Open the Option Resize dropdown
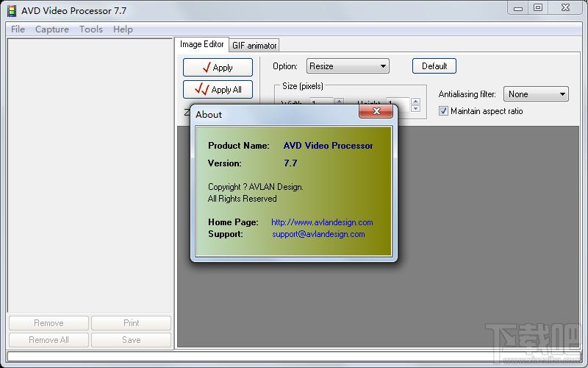This screenshot has width=588, height=368. pos(348,66)
